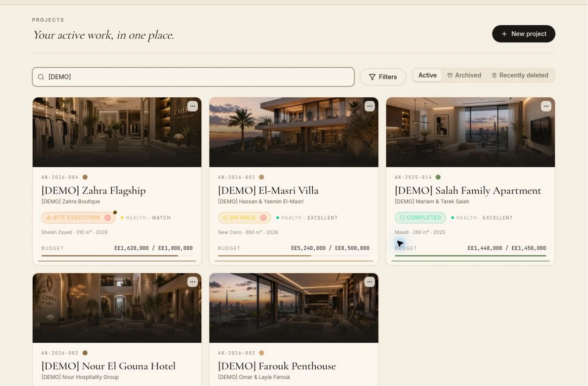The height and width of the screenshot is (386, 588).
Task: Click the budget value E£5,240,000 / E£8,500,000
Action: (x=330, y=248)
